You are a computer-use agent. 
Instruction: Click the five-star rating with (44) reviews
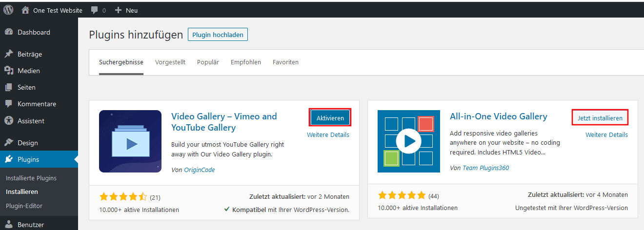point(402,196)
